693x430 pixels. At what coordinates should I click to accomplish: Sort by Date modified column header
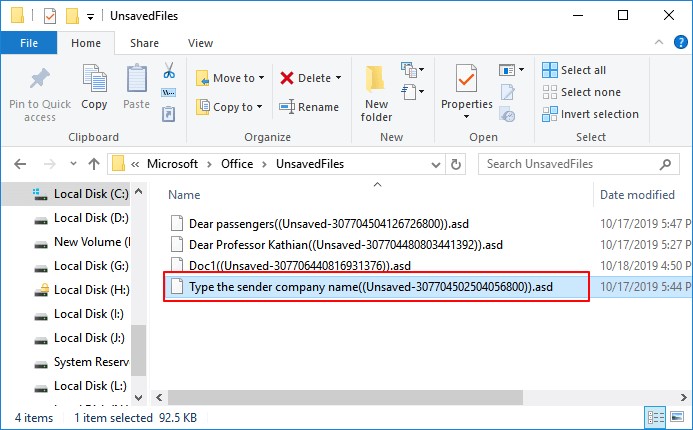pyautogui.click(x=637, y=195)
